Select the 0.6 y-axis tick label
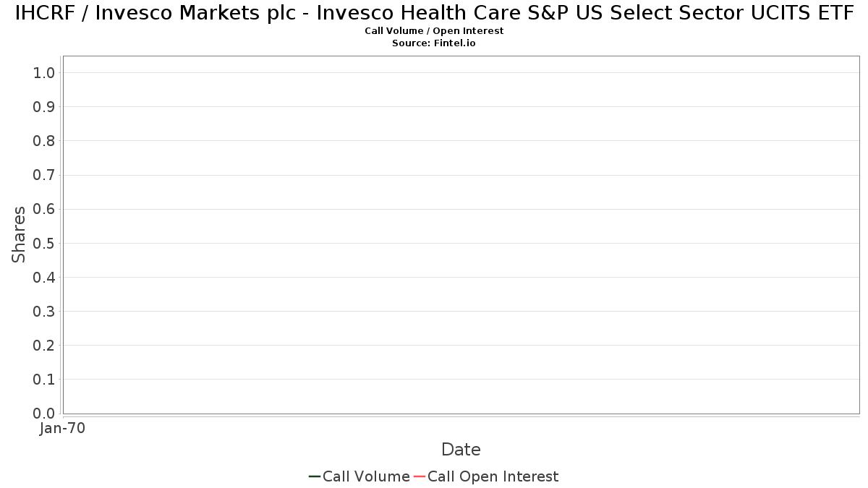This screenshot has width=868, height=488. [44, 209]
